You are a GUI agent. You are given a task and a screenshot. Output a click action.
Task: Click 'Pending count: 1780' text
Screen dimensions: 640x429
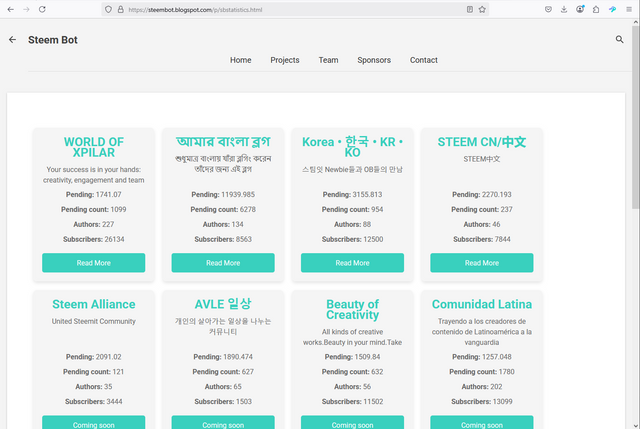[482, 372]
